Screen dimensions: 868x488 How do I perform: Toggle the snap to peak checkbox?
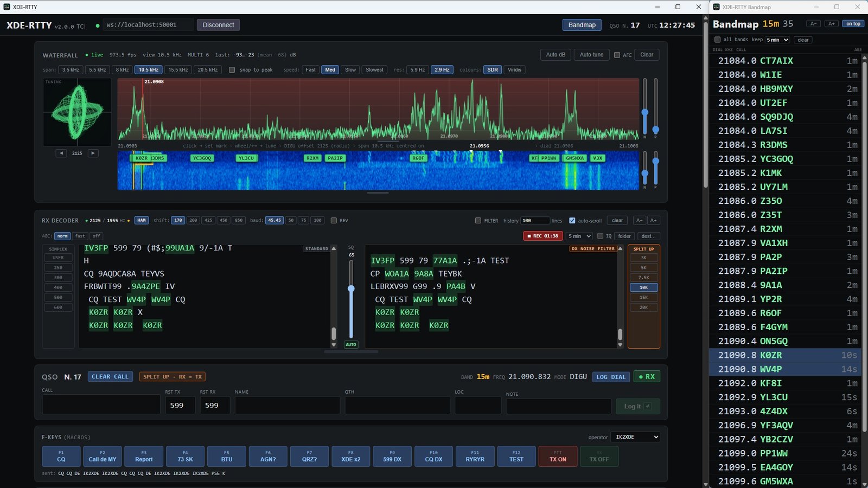coord(232,70)
